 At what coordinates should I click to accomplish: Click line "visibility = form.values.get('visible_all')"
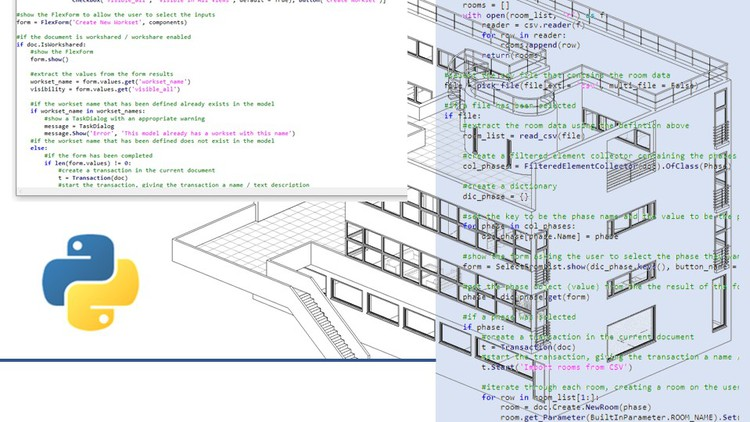[x=105, y=89]
